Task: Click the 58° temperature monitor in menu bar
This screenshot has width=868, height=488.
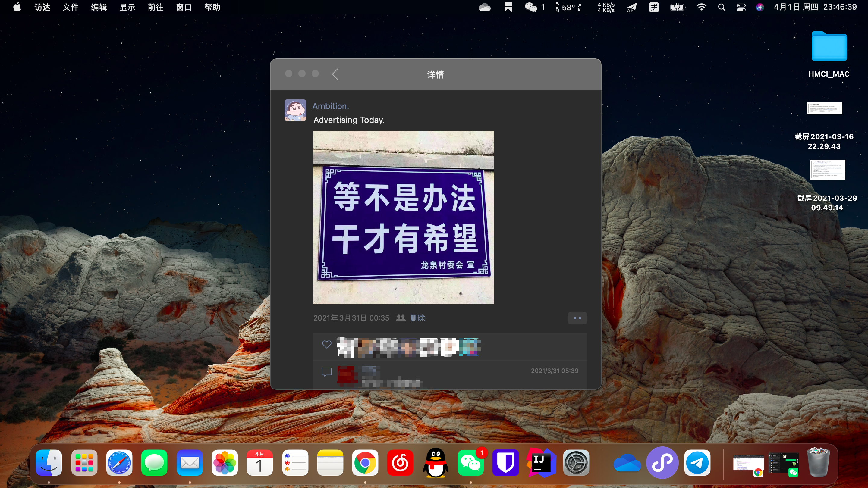Action: pos(568,7)
